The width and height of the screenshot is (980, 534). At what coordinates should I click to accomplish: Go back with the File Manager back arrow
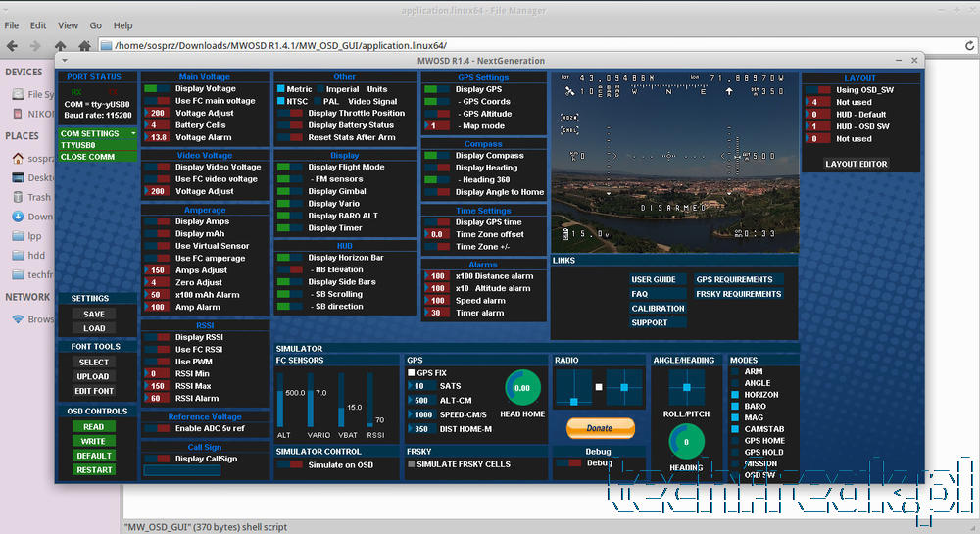tap(12, 46)
